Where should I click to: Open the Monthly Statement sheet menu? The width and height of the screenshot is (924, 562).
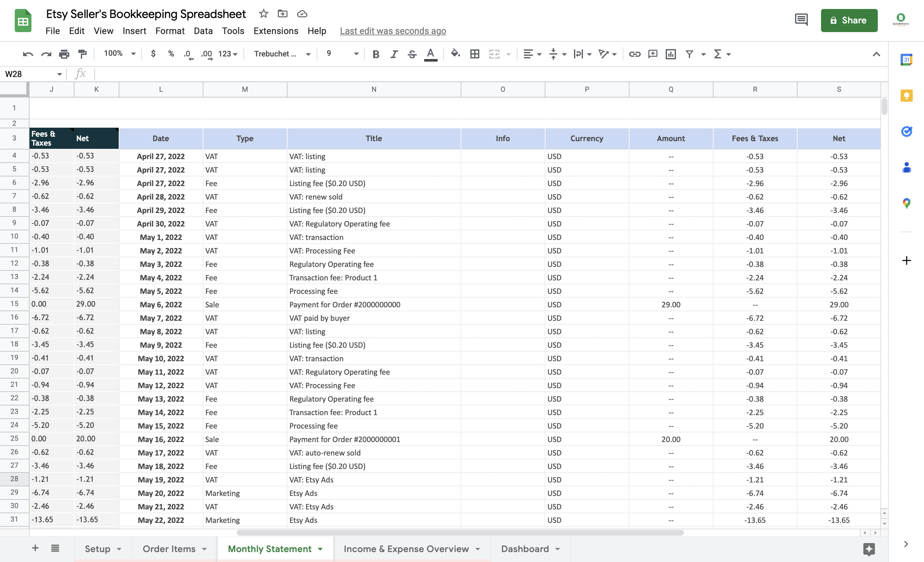pos(320,549)
